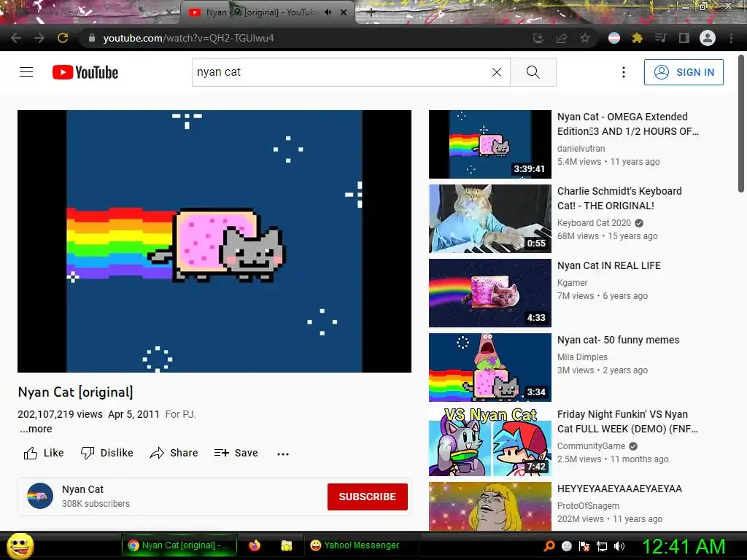The width and height of the screenshot is (747, 560).
Task: Open the Chrome profile avatar
Action: pyautogui.click(x=708, y=38)
